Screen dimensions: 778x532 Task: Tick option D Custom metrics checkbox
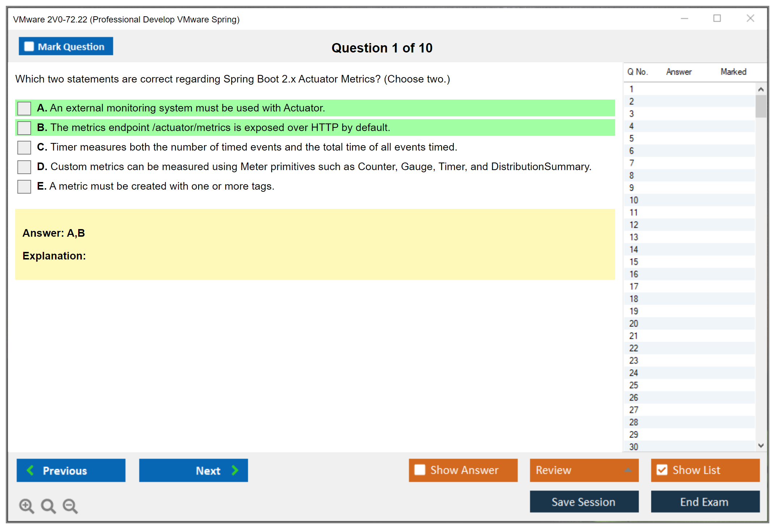coord(24,167)
